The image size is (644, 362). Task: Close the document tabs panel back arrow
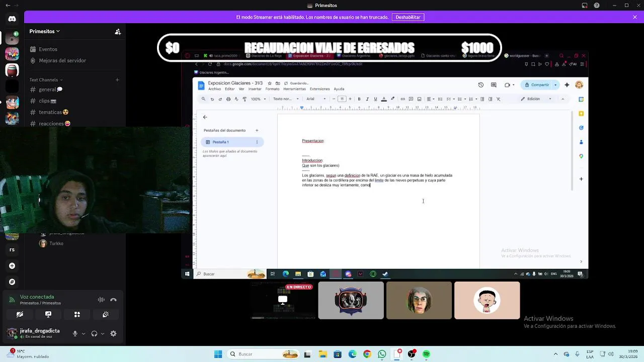(205, 117)
